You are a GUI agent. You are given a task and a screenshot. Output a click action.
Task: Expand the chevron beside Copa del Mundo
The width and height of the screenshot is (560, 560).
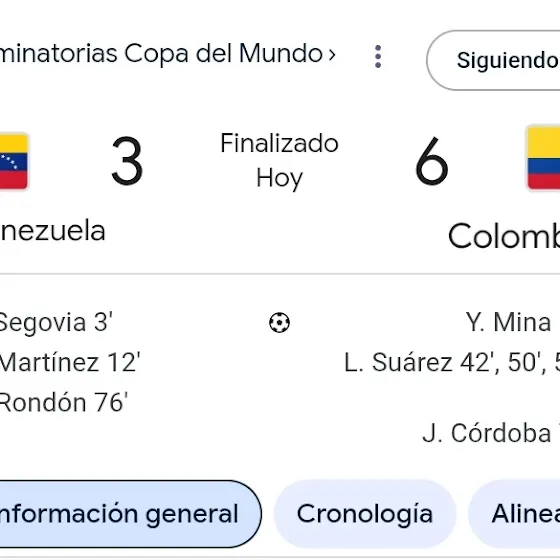pos(332,55)
